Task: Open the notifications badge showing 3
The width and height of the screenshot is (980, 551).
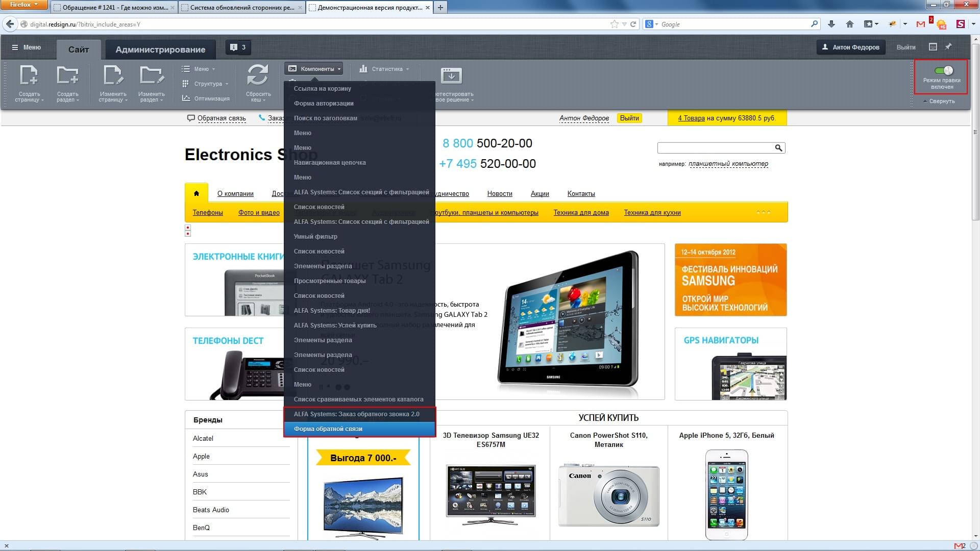Action: [x=238, y=47]
